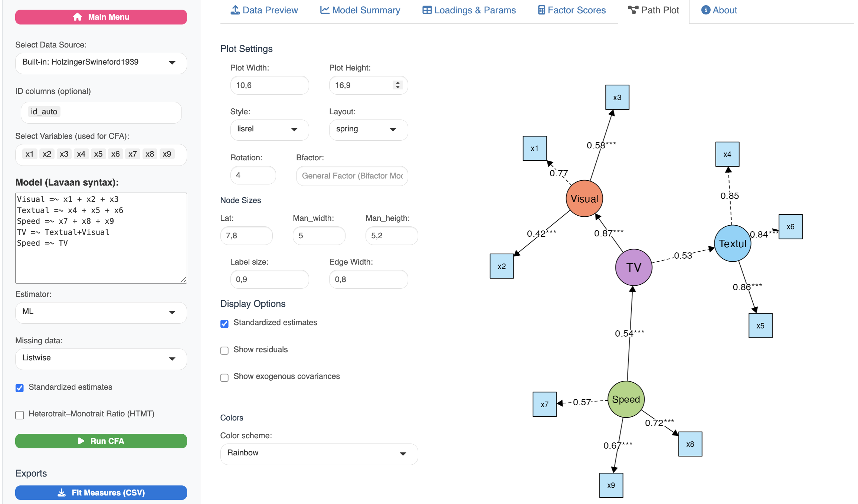Expand the Layout spring dropdown
The image size is (858, 504).
[368, 130]
